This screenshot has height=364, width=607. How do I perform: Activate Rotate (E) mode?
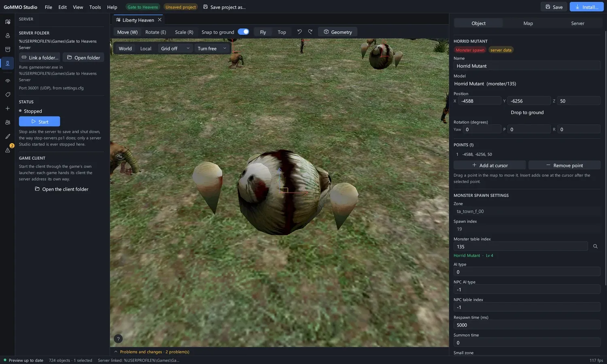tap(156, 32)
